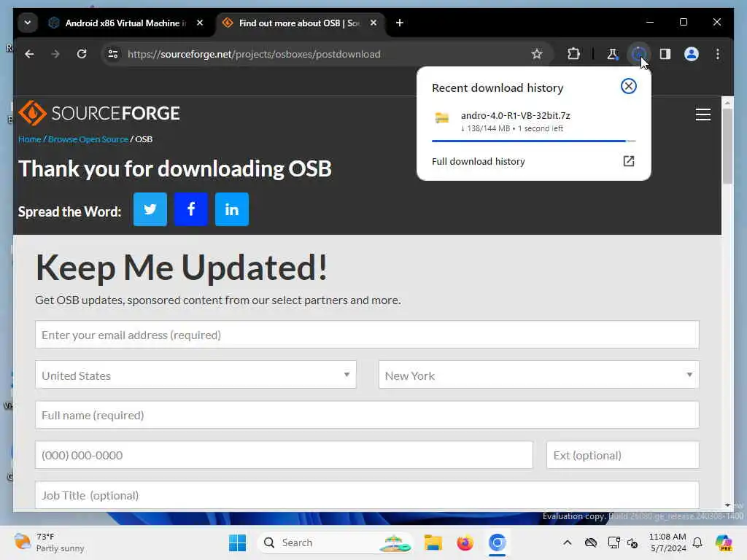The width and height of the screenshot is (747, 560).
Task: Click the phone number field
Action: click(284, 455)
